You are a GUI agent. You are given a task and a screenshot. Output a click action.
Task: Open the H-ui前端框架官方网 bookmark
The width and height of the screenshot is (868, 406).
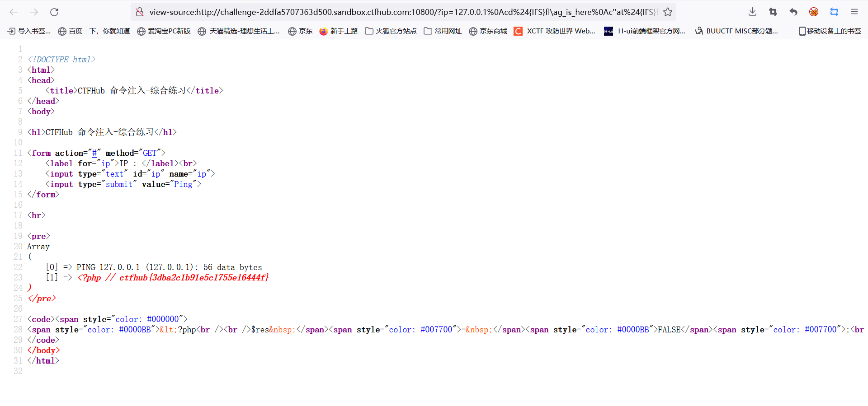tap(645, 31)
